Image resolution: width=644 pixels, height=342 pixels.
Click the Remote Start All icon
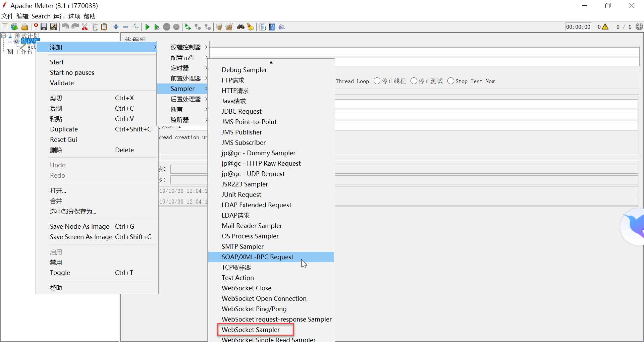(188, 27)
